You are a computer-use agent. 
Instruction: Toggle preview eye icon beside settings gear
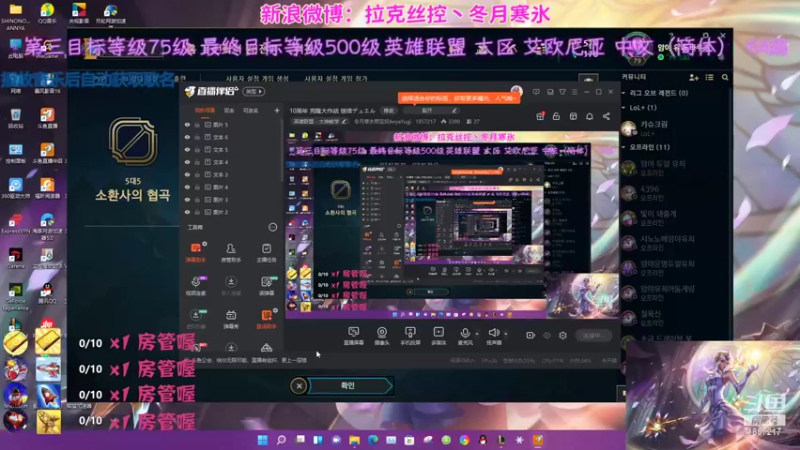[x=547, y=335]
